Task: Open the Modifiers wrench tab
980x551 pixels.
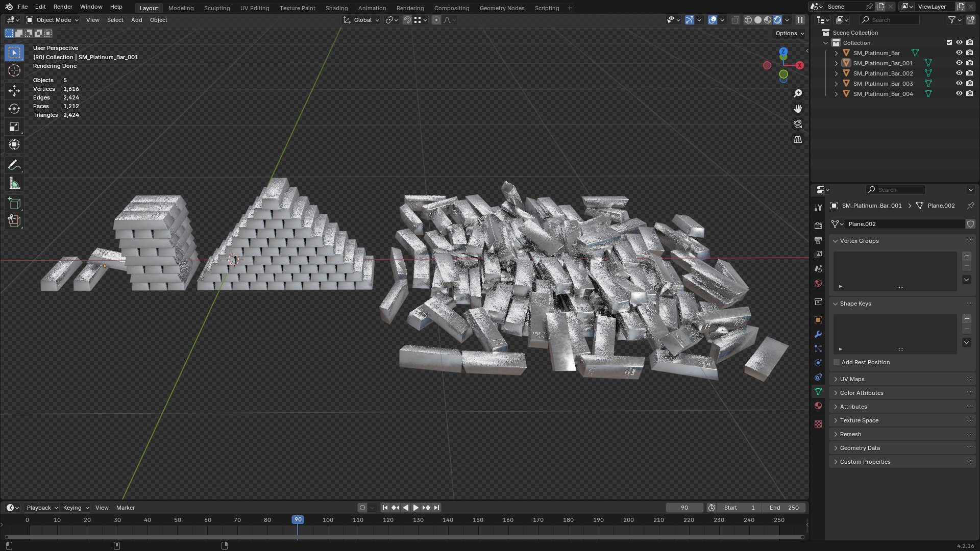Action: (818, 334)
